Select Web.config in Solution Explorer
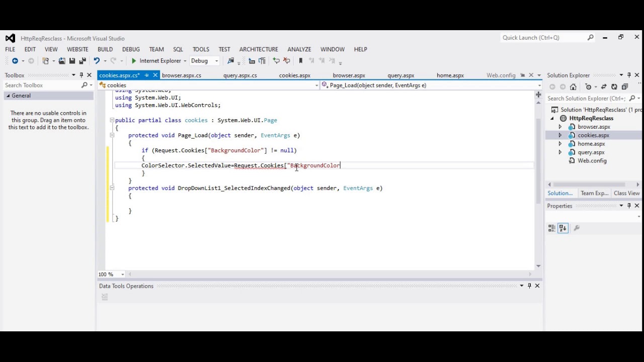Screen dimensions: 644x362 click(x=592, y=161)
